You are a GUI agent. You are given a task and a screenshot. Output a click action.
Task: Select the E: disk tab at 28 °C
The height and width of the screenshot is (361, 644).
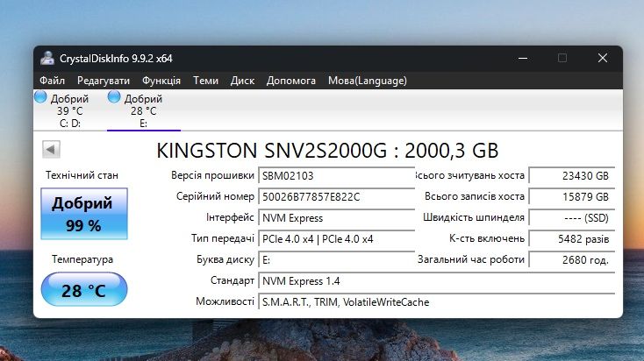pyautogui.click(x=144, y=110)
